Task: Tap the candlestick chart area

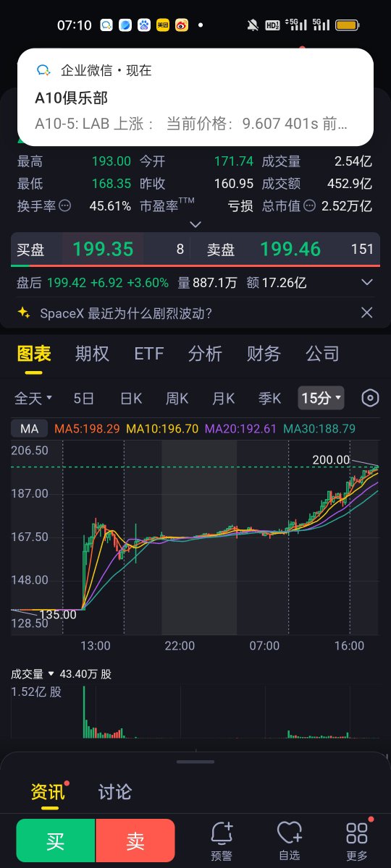Action: [195, 537]
